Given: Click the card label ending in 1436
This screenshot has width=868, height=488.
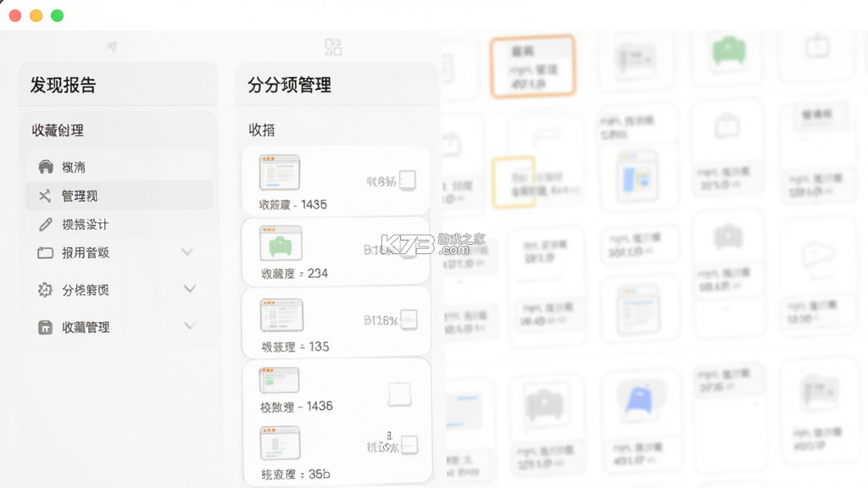Looking at the screenshot, I should click(x=296, y=407).
